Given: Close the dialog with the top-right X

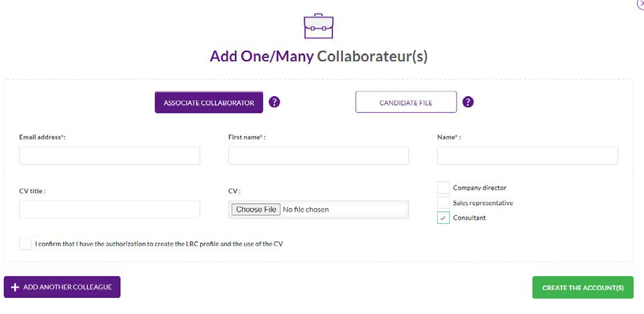Looking at the screenshot, I should (641, 3).
